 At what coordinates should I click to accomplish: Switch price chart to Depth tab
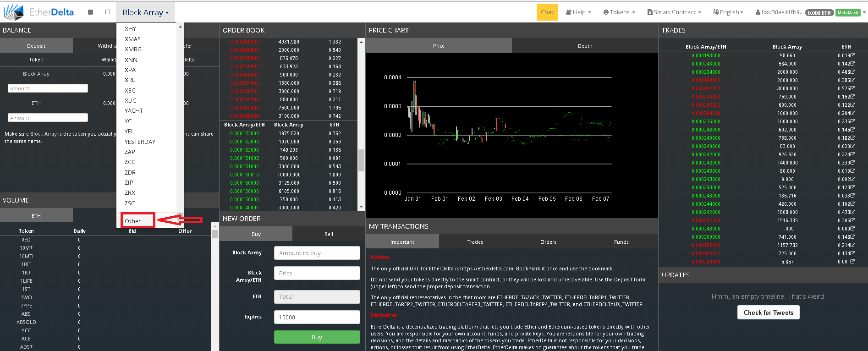click(x=585, y=46)
